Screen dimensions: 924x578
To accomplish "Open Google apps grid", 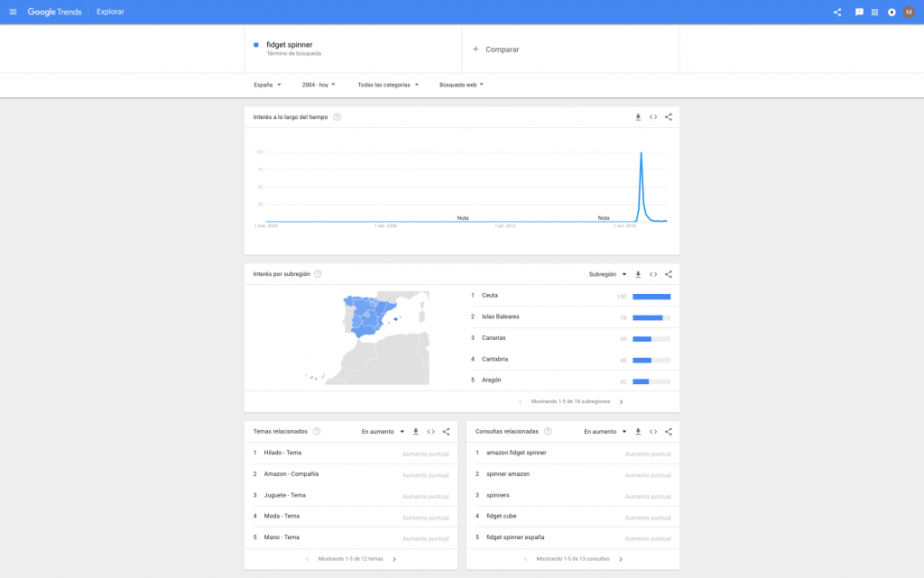I will [874, 12].
